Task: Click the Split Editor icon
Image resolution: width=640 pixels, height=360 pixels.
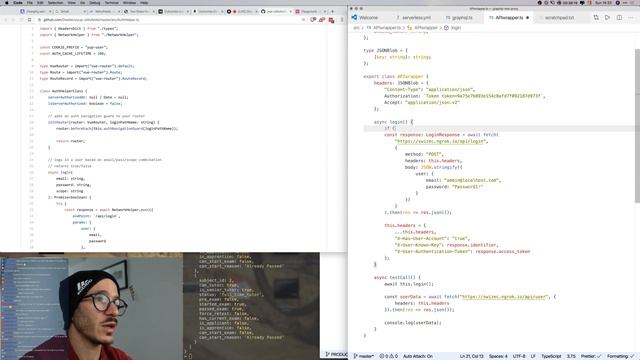Action: [x=619, y=18]
